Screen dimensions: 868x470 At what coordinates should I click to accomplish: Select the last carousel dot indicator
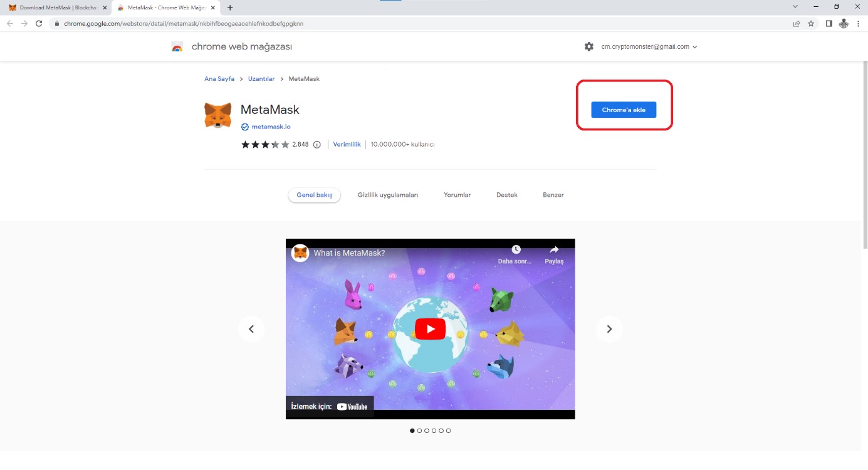click(x=448, y=431)
